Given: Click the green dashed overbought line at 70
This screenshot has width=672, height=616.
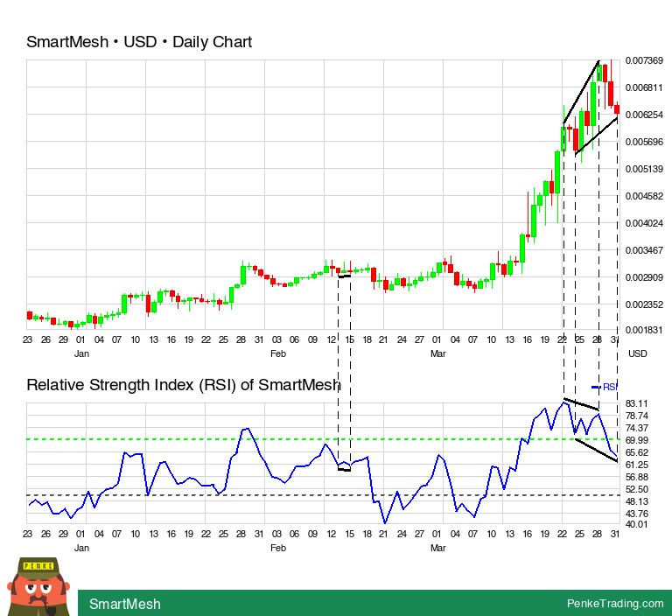Looking at the screenshot, I should (324, 439).
